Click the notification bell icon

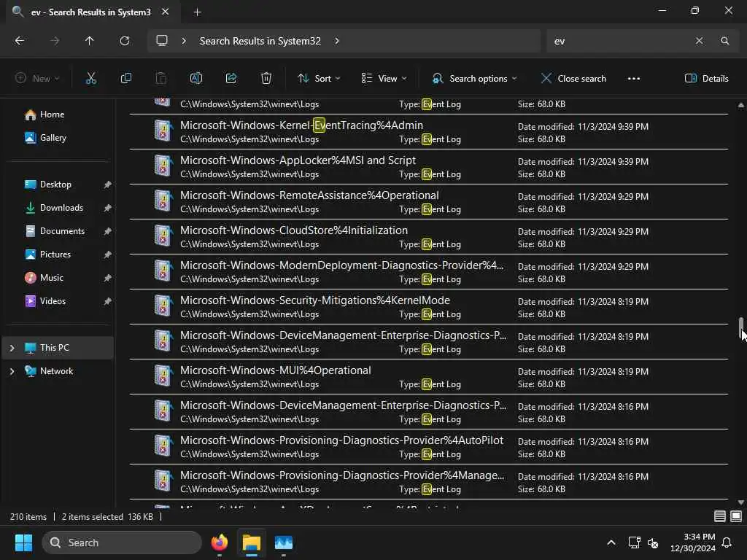727,542
